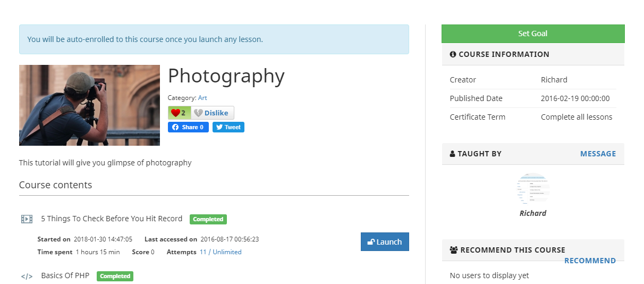644x284 pixels.
Task: Click the code icon beside Basics Of PHP
Action: 27,276
